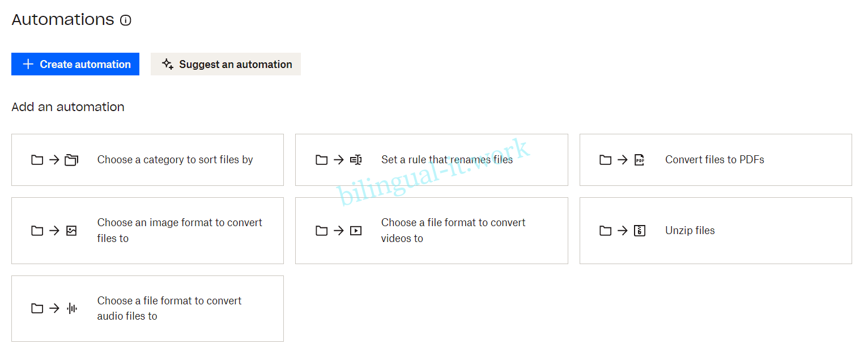This screenshot has height=348, width=868.
Task: Click the plus icon on Create automation
Action: point(28,64)
